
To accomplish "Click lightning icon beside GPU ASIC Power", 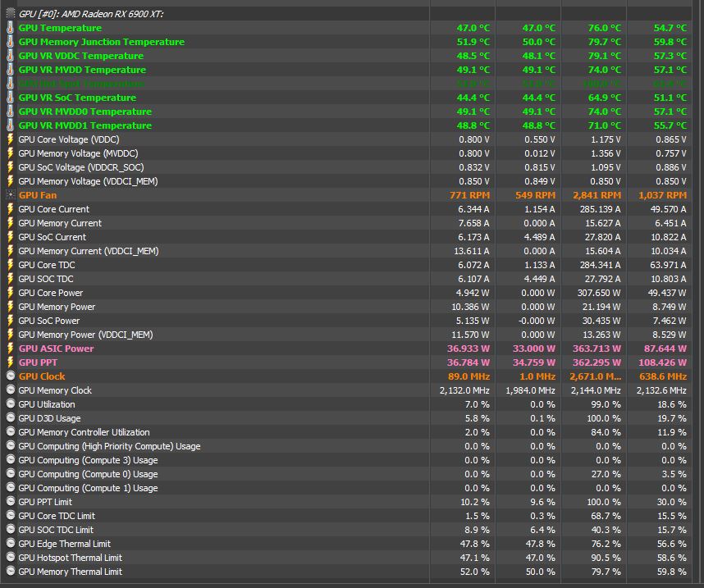I will pos(11,348).
